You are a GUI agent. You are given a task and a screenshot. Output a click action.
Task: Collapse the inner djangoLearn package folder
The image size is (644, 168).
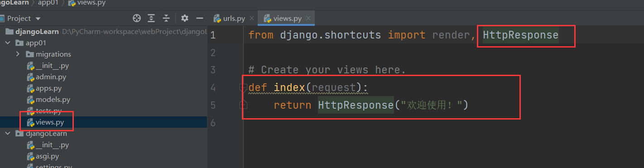(8, 134)
